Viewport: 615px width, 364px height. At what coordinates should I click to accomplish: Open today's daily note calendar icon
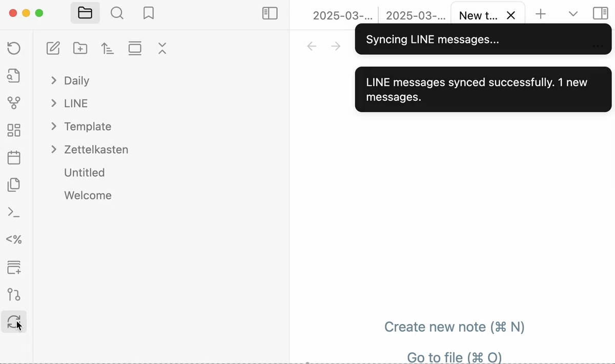[14, 157]
